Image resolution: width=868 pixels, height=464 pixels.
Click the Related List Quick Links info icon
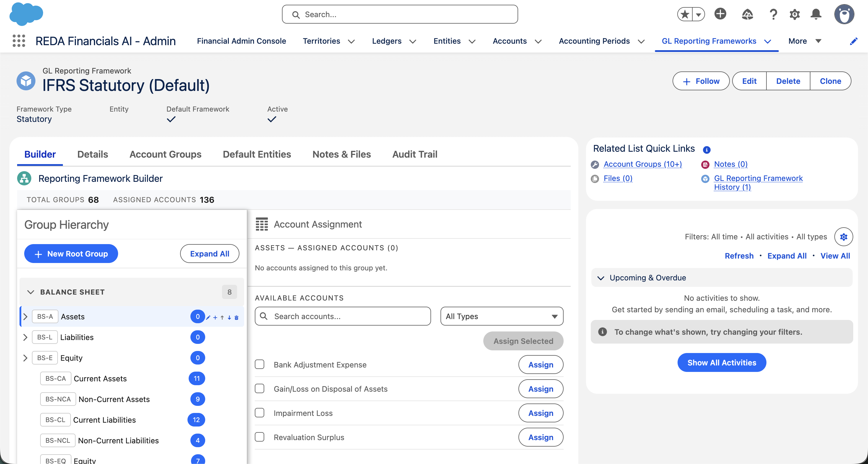click(x=707, y=150)
